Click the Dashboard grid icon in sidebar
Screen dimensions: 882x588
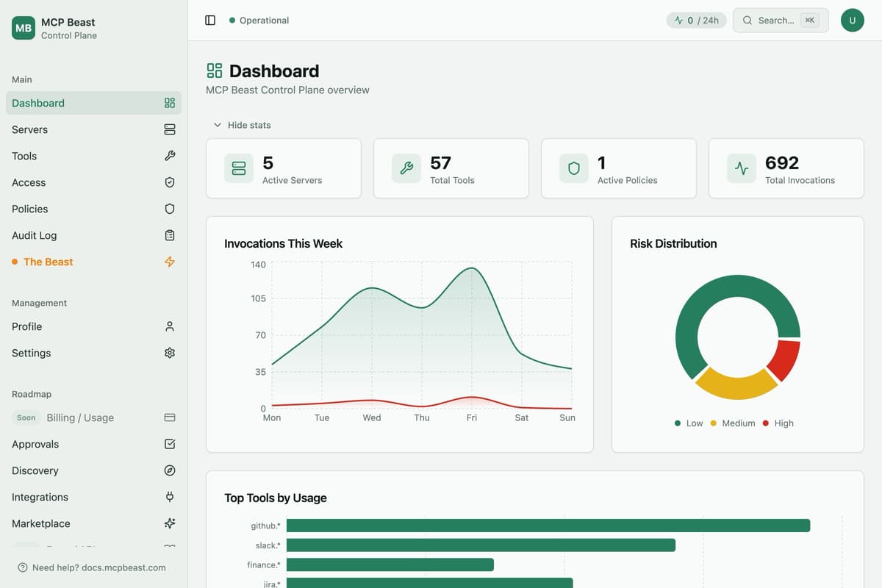coord(170,103)
